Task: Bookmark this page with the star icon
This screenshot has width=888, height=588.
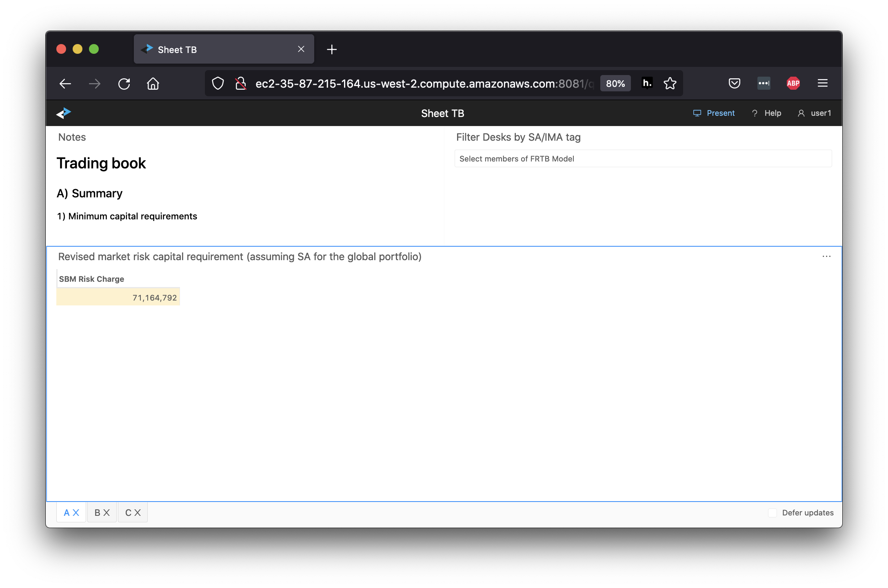Action: 670,84
